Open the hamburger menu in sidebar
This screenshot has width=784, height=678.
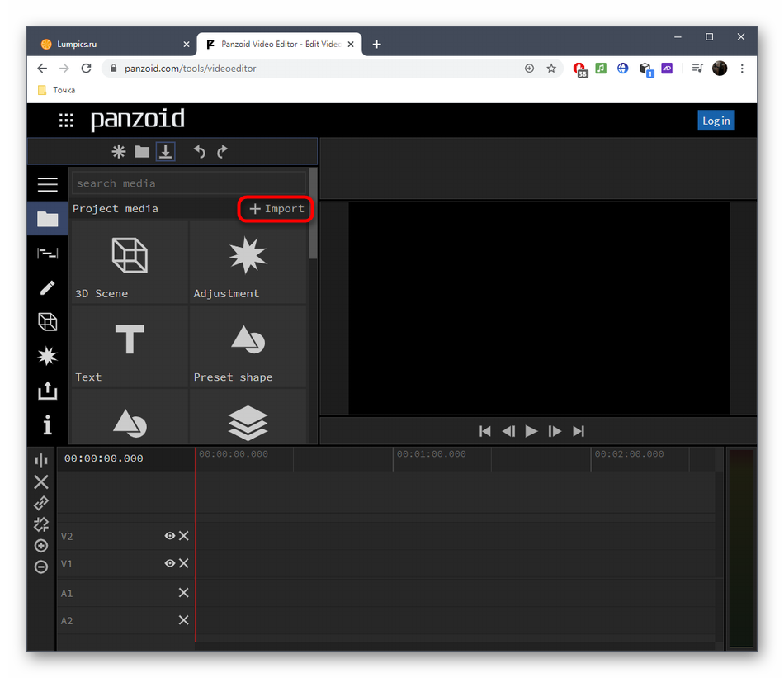(x=47, y=184)
